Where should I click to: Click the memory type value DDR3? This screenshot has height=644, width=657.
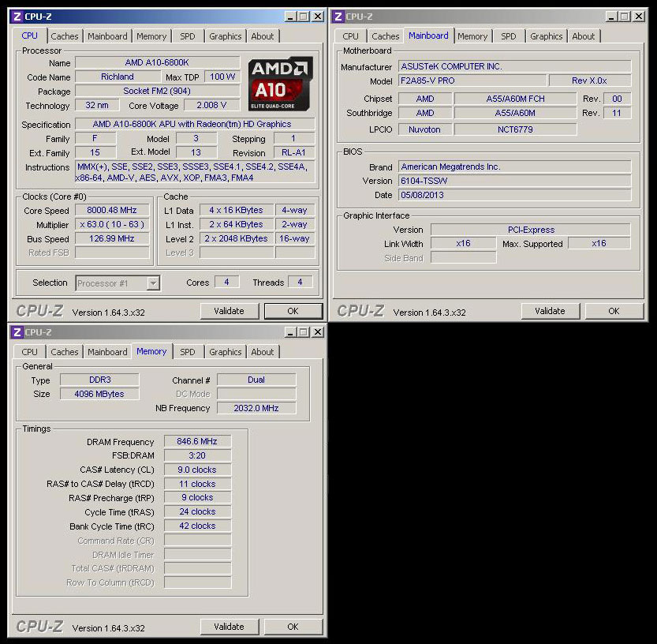[99, 380]
